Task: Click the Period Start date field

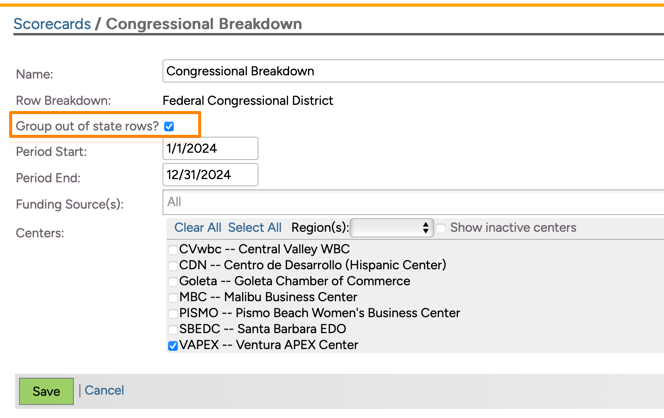Action: (210, 149)
